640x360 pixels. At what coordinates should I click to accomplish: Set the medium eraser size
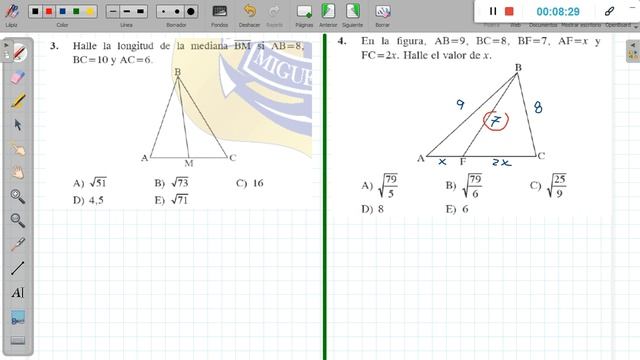tap(177, 11)
